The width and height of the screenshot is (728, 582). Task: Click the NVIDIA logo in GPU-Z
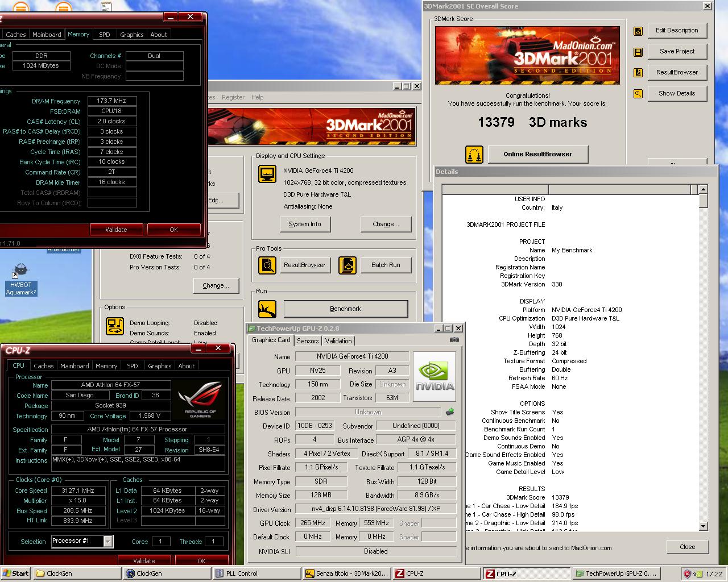pos(435,377)
